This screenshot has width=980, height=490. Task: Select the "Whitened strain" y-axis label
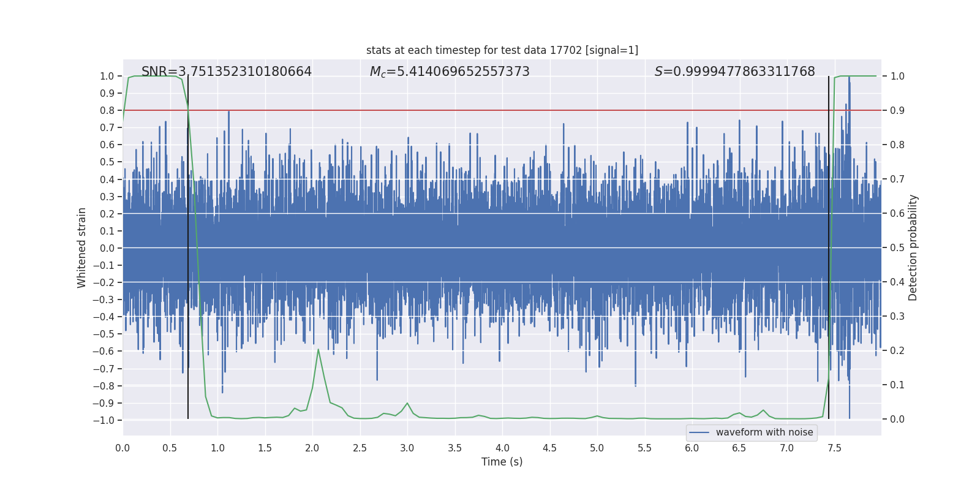(82, 247)
